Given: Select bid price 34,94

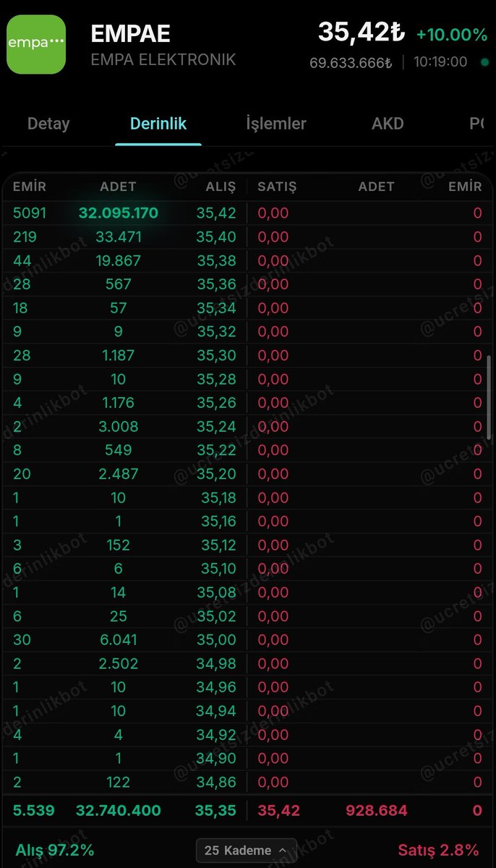Looking at the screenshot, I should point(216,711).
